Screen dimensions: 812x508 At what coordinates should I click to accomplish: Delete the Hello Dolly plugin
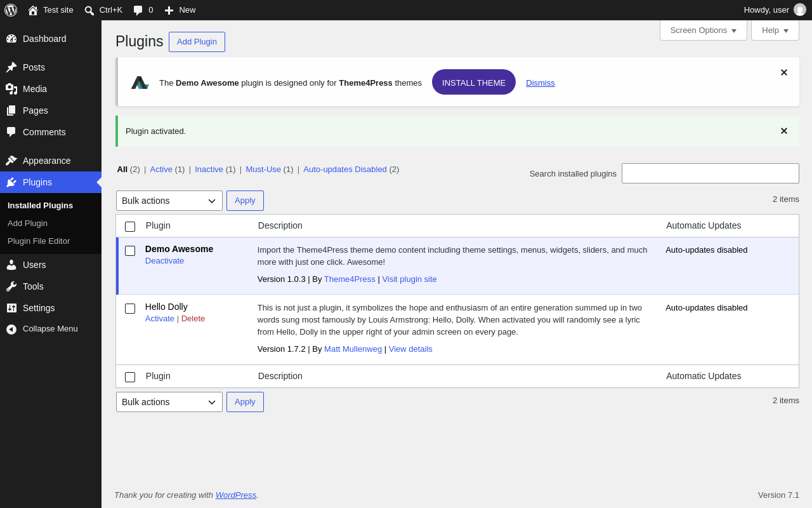click(193, 319)
